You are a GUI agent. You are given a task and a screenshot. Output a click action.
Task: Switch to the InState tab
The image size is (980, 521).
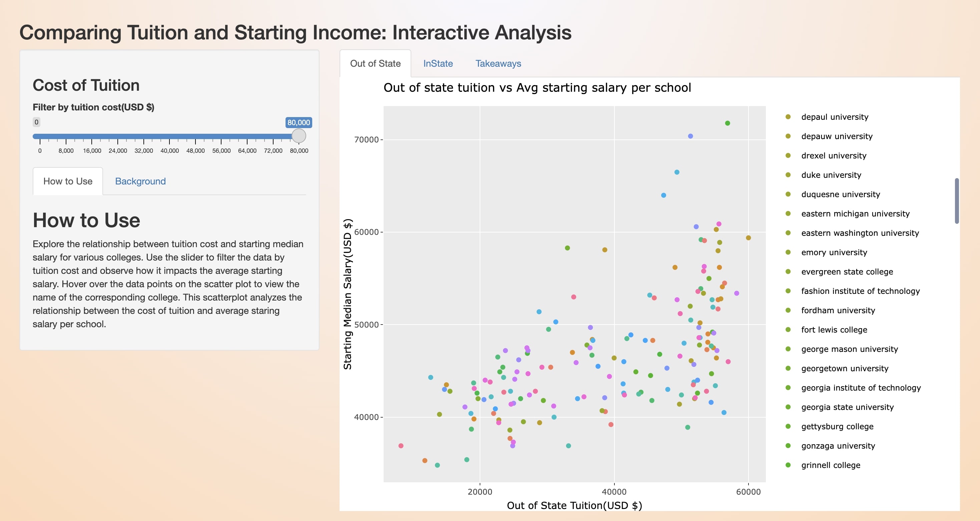tap(438, 63)
